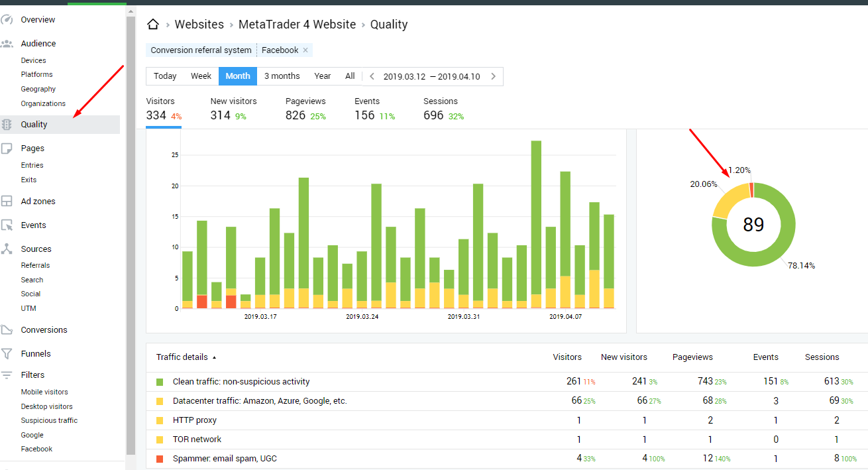Click the Pages icon in sidebar
The image size is (868, 470).
7,148
